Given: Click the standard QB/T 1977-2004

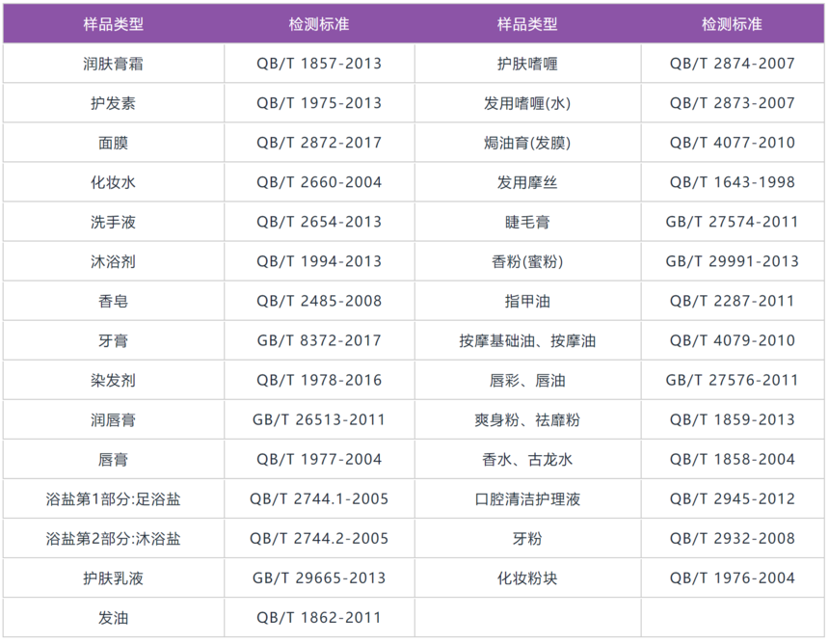Looking at the screenshot, I should pos(319,460).
